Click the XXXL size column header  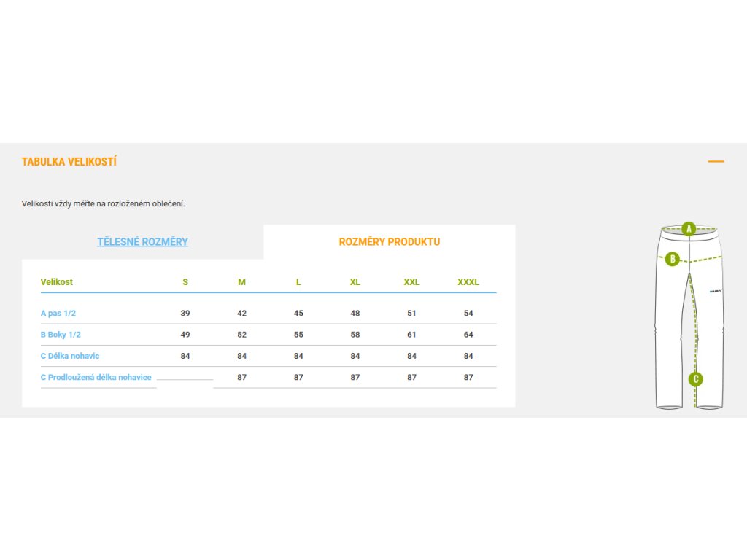point(468,282)
